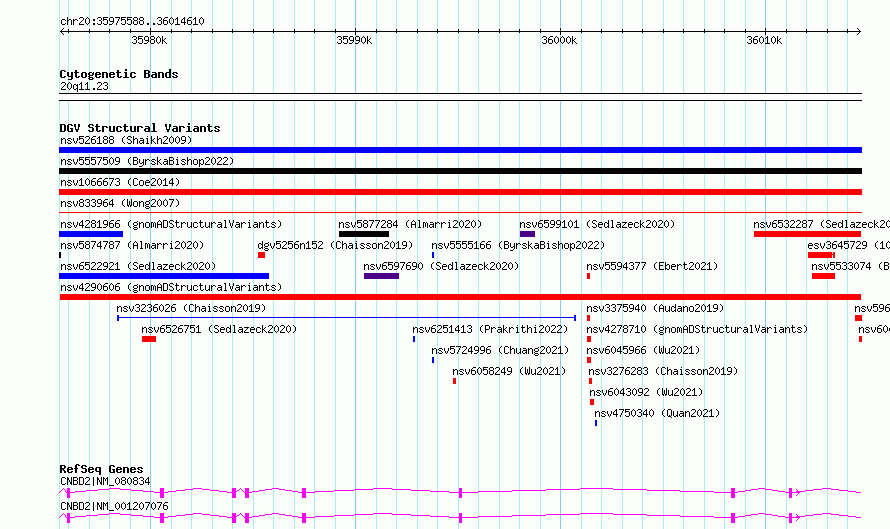Open the nsv833964 (Wong2007) label
The width and height of the screenshot is (890, 529).
[x=120, y=203]
